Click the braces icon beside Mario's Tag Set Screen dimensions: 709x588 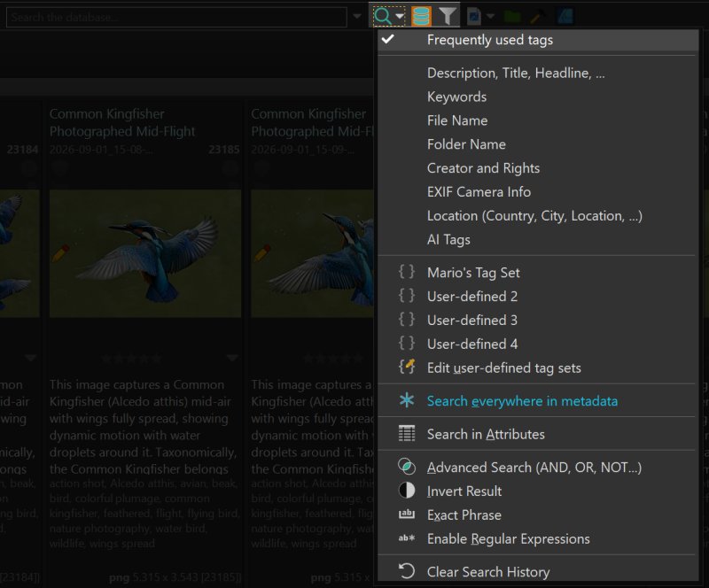tap(407, 272)
